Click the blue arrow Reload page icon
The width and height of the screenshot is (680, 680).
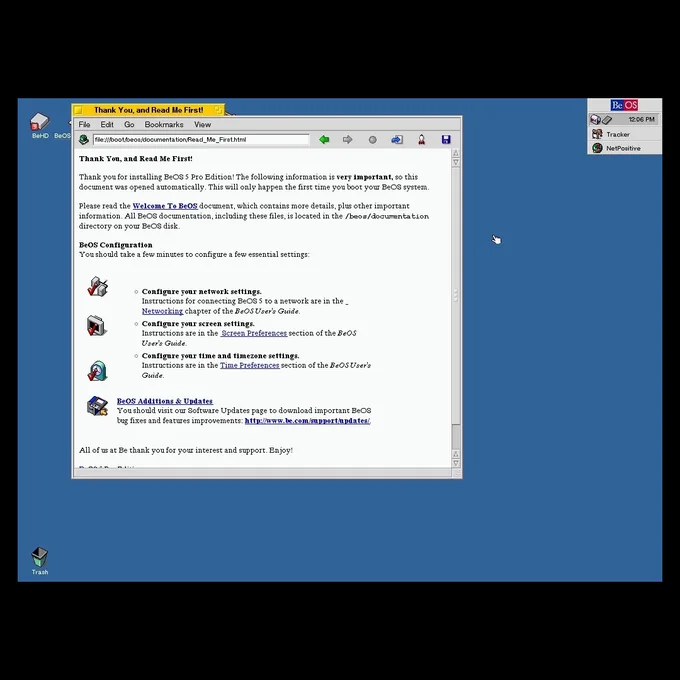point(397,140)
